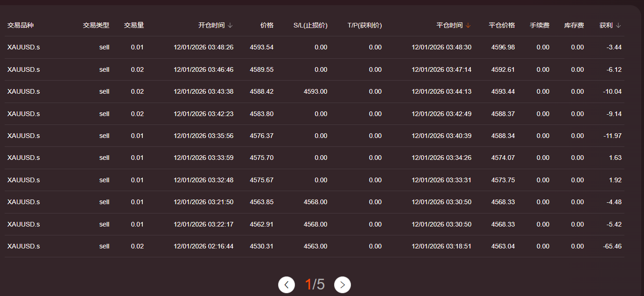
Task: Click the next page arrow below the table
Action: pos(343,284)
